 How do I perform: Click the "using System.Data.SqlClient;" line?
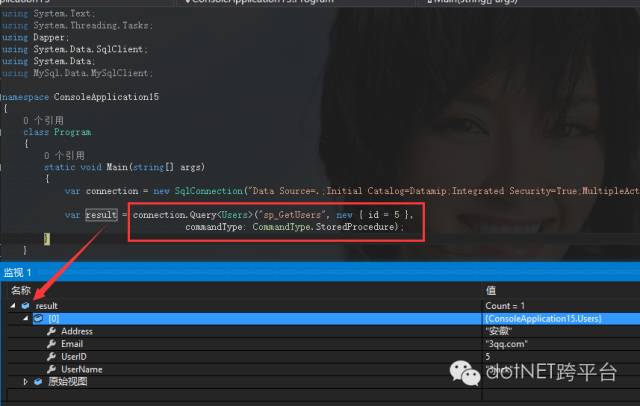(75, 49)
